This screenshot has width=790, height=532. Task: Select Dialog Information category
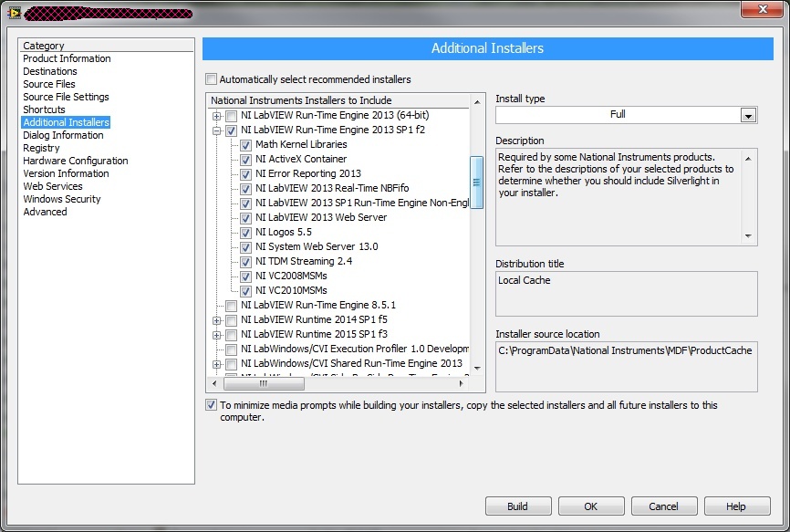[x=63, y=135]
